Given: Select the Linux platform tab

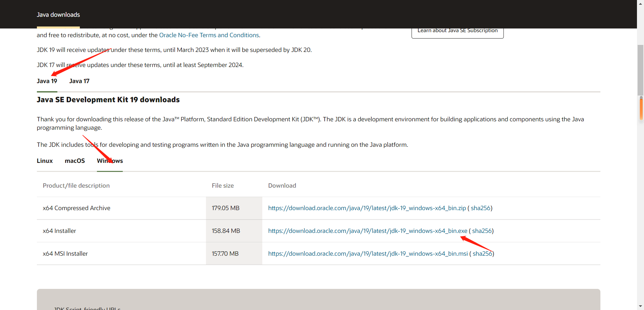Looking at the screenshot, I should click(x=45, y=161).
